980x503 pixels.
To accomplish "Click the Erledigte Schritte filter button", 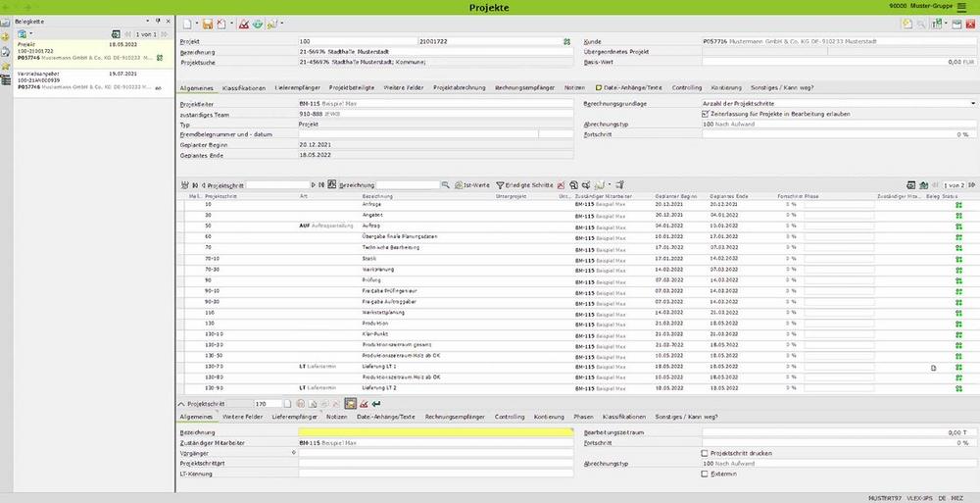I will coord(526,184).
